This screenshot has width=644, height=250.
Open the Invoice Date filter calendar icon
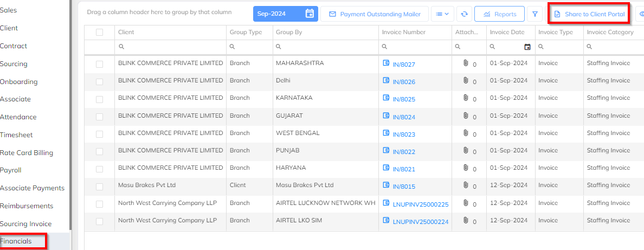tap(527, 47)
